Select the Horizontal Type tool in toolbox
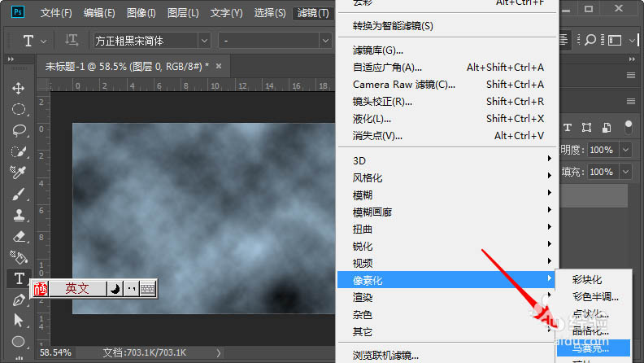Image resolution: width=644 pixels, height=363 pixels. coord(18,278)
